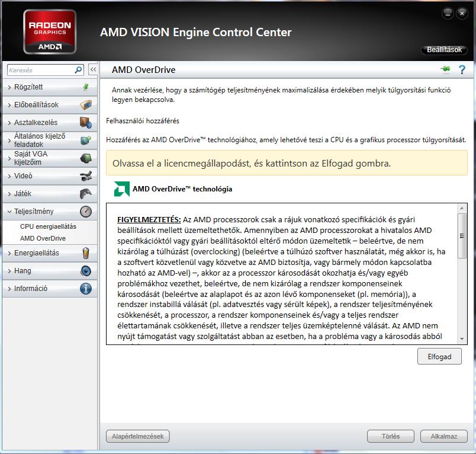Click the Alkalmaz button
This screenshot has height=454, width=476.
click(444, 436)
